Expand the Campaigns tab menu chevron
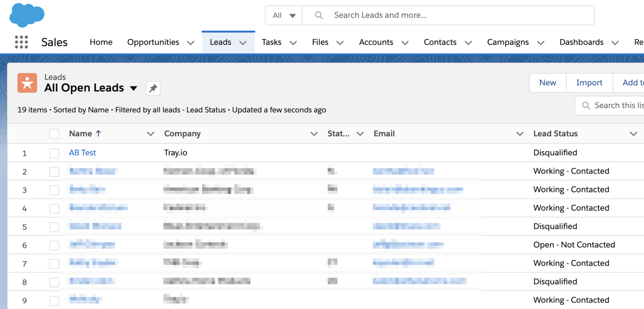The image size is (644, 309). (x=541, y=43)
